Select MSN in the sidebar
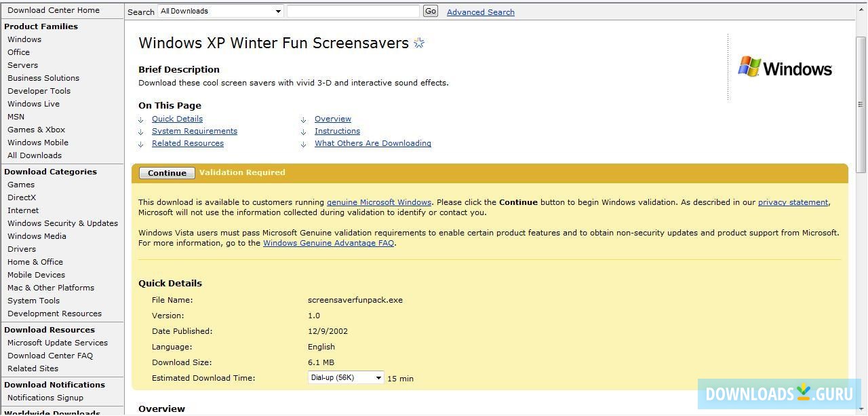868x416 pixels. pos(16,117)
